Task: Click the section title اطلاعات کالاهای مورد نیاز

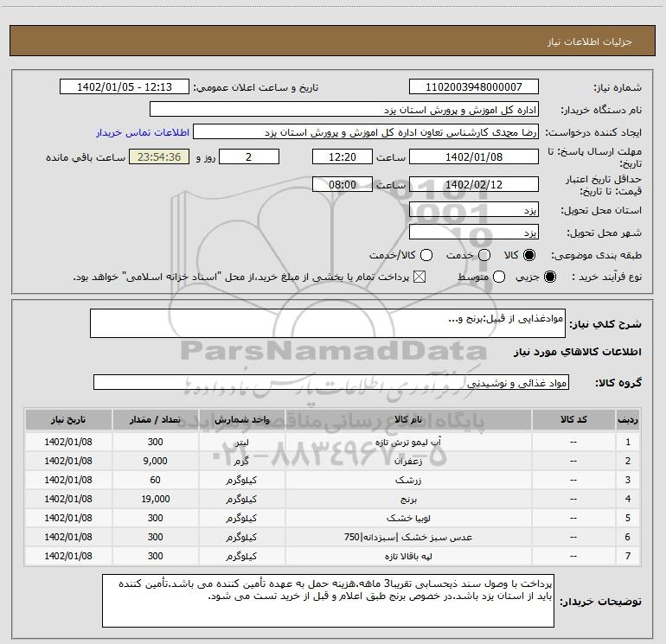Action: point(577,352)
